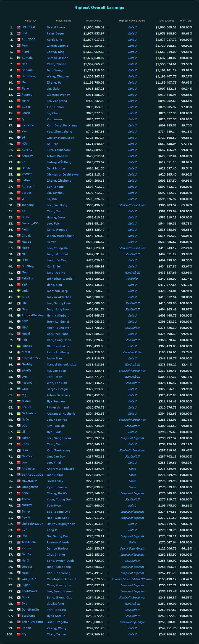This screenshot has height=644, width=199.
Task: Open Halo 2 game link
Action: (x=132, y=505)
